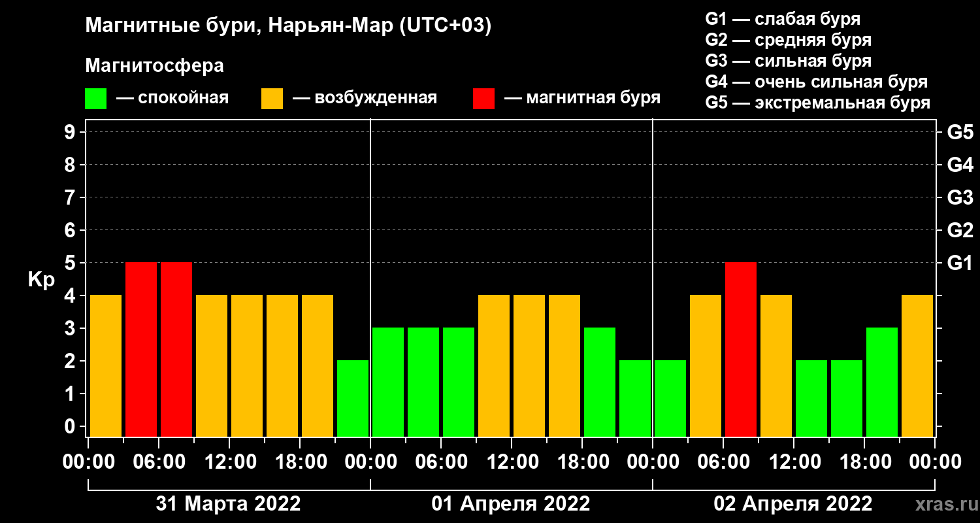Click the first green bar of 01 April
The image size is (980, 523).
(388, 382)
